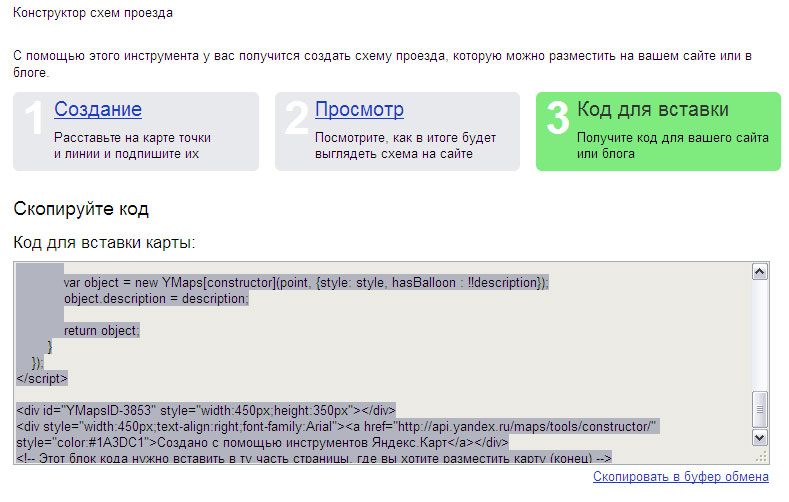Click 'Получите код для вашего сайта' text

click(673, 137)
